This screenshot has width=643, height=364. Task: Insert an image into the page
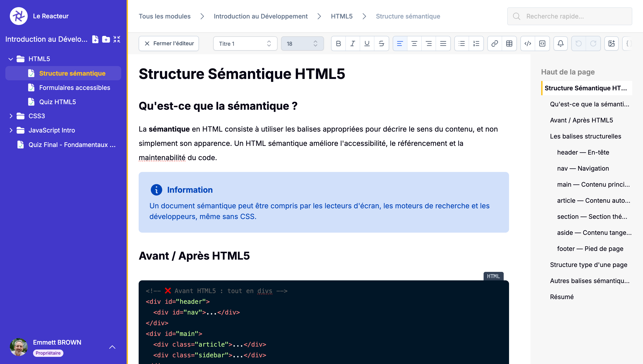point(612,43)
